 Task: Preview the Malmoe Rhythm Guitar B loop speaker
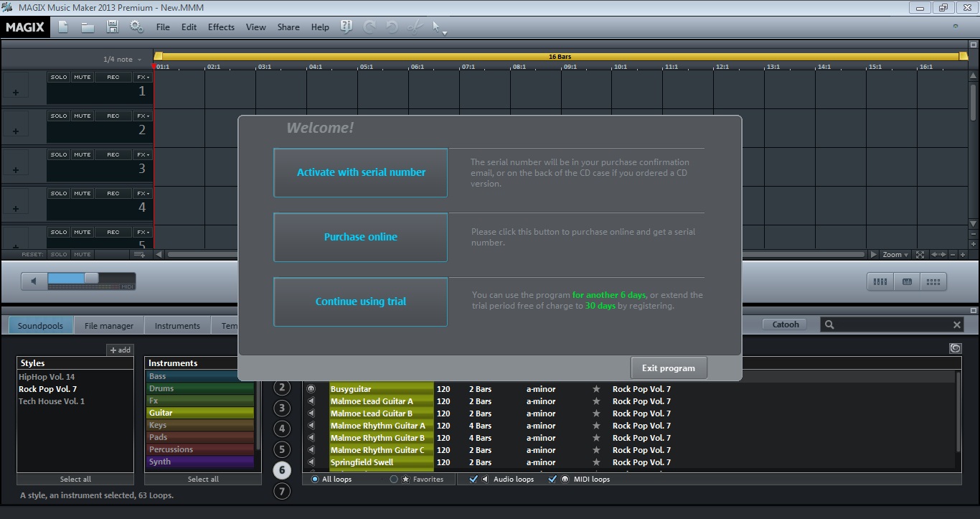click(311, 438)
